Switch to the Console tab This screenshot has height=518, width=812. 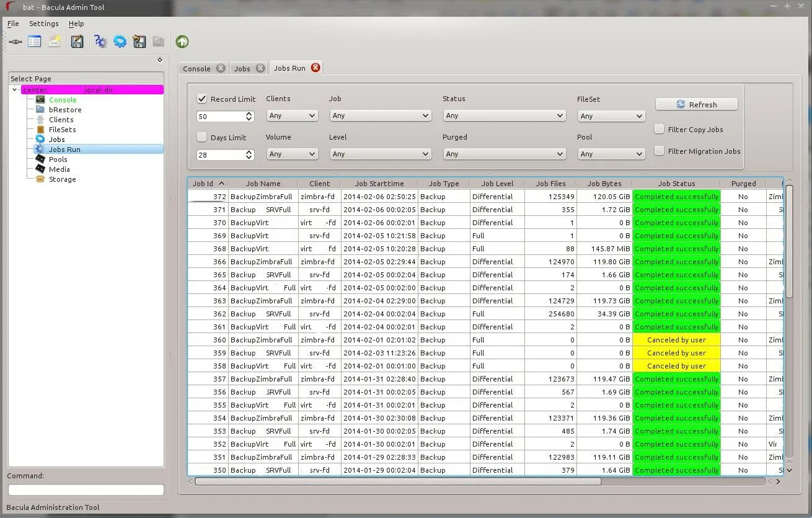(x=196, y=69)
